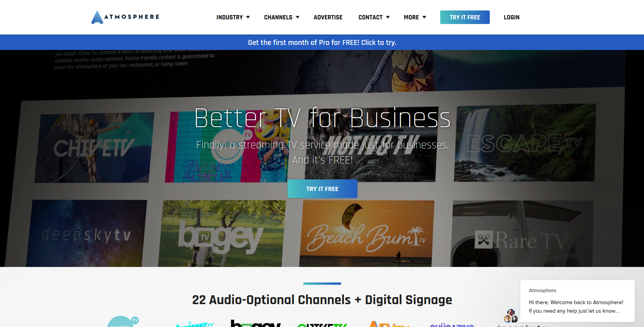Open the Channels dropdown menu

[x=282, y=17]
